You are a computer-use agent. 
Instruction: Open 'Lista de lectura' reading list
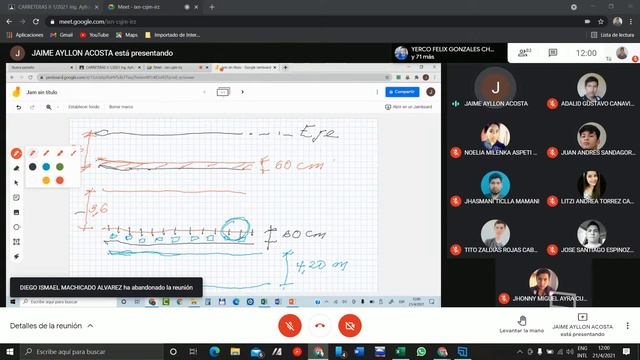point(613,35)
